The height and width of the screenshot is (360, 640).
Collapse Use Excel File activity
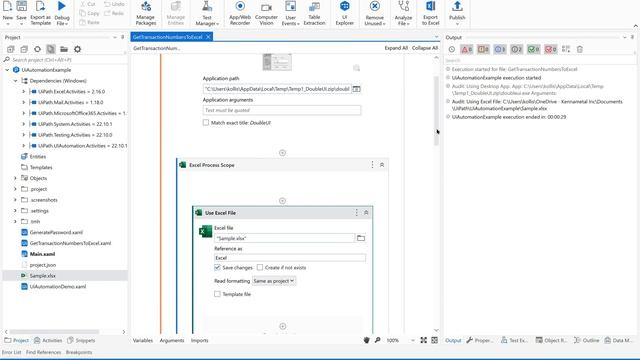coord(366,213)
